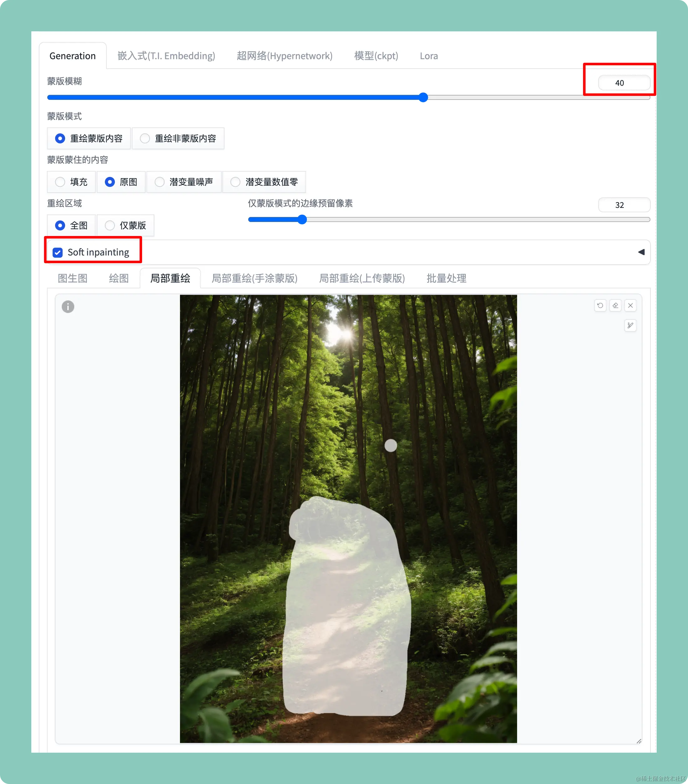Viewport: 688px width, 784px height.
Task: Select 潜变量噪声 radio option
Action: pyautogui.click(x=160, y=182)
